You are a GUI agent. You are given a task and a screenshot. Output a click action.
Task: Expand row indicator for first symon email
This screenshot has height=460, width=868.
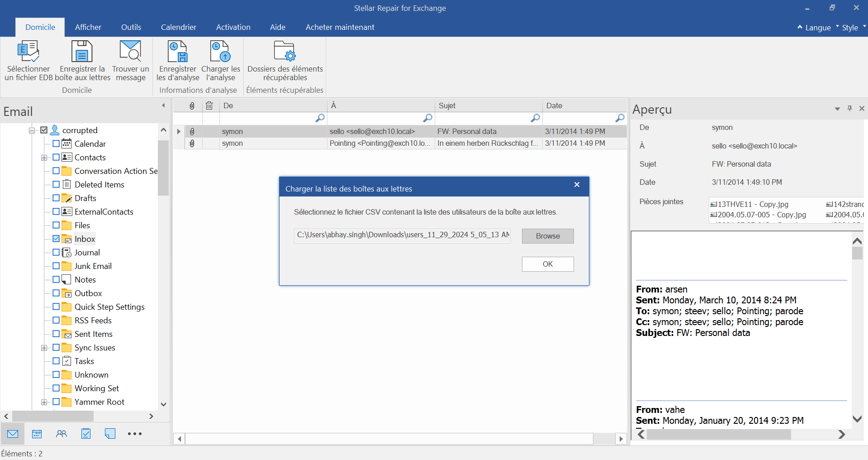(179, 132)
